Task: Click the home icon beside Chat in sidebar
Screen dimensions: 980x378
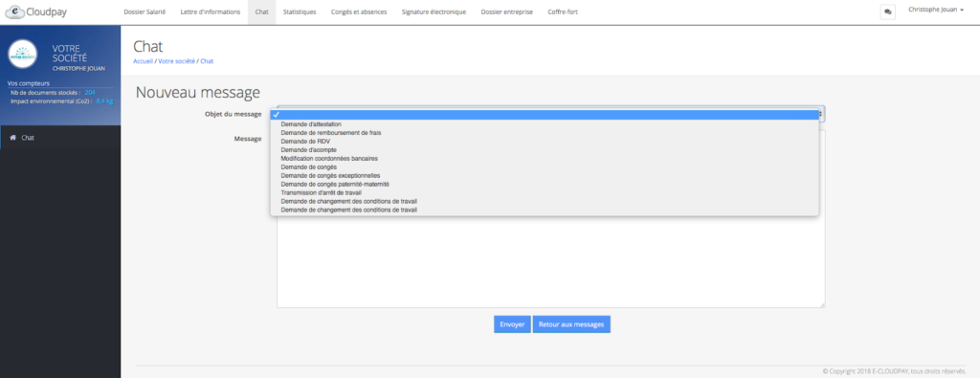Action: 12,138
